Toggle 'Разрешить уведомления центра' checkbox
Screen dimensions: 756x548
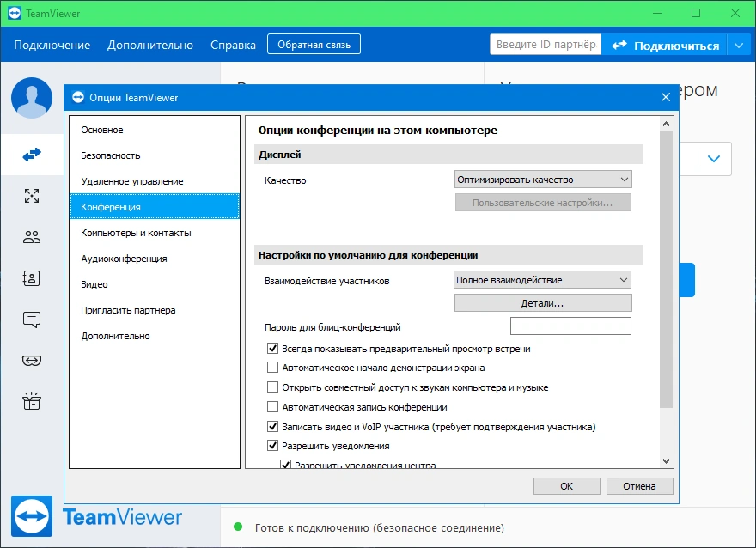(x=285, y=464)
